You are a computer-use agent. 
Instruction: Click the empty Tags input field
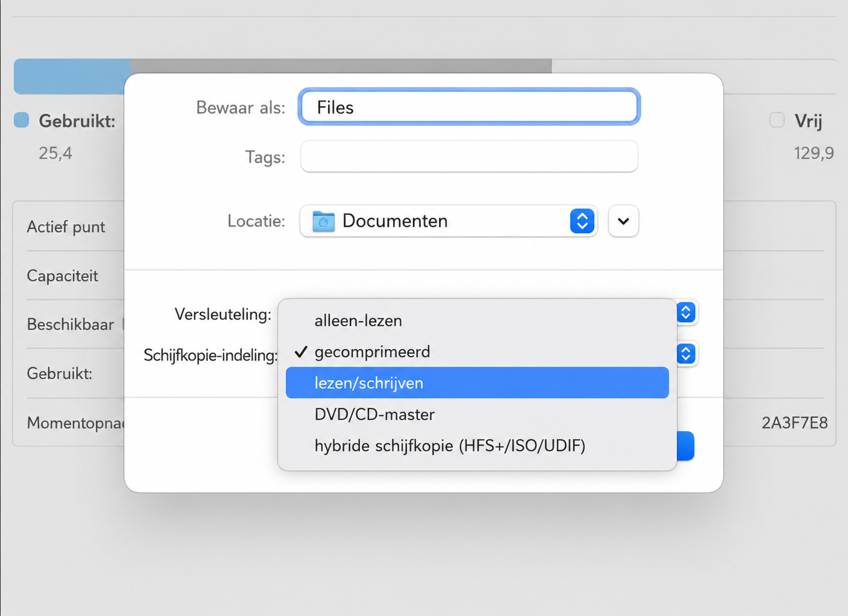[x=469, y=156]
